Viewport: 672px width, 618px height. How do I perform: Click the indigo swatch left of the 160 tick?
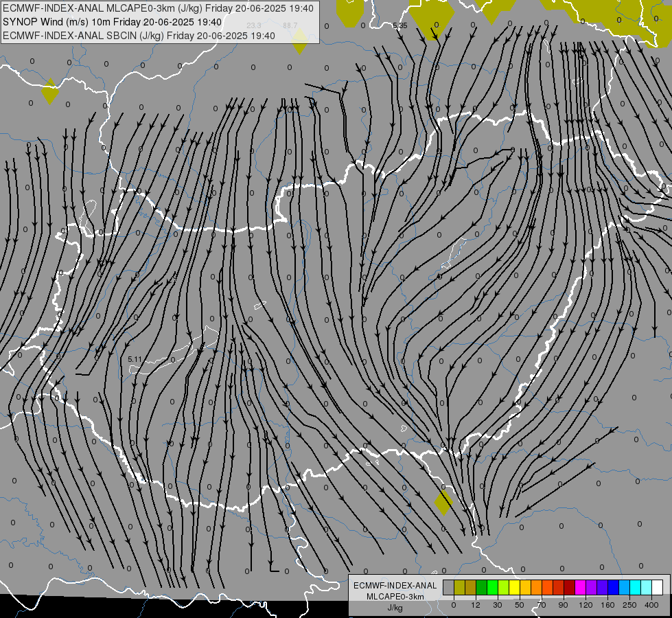coord(602,587)
